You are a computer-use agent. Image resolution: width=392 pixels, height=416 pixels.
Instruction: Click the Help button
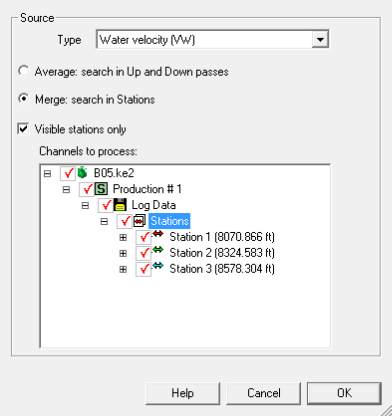click(182, 393)
